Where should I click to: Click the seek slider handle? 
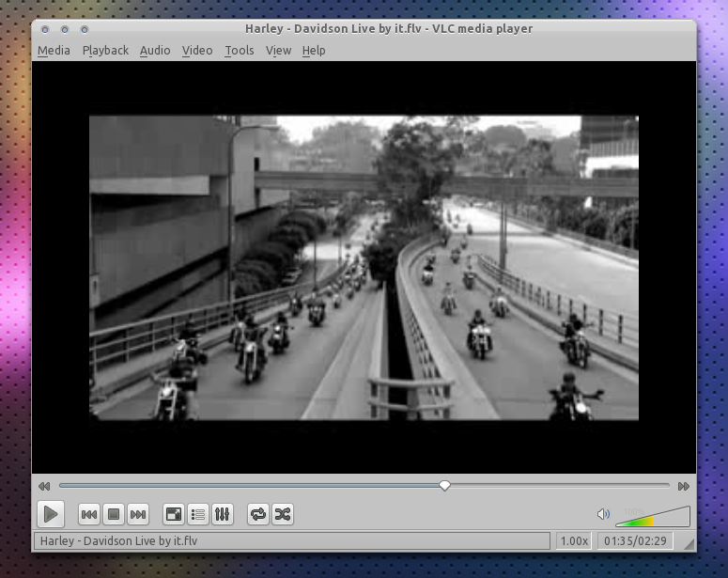[444, 486]
